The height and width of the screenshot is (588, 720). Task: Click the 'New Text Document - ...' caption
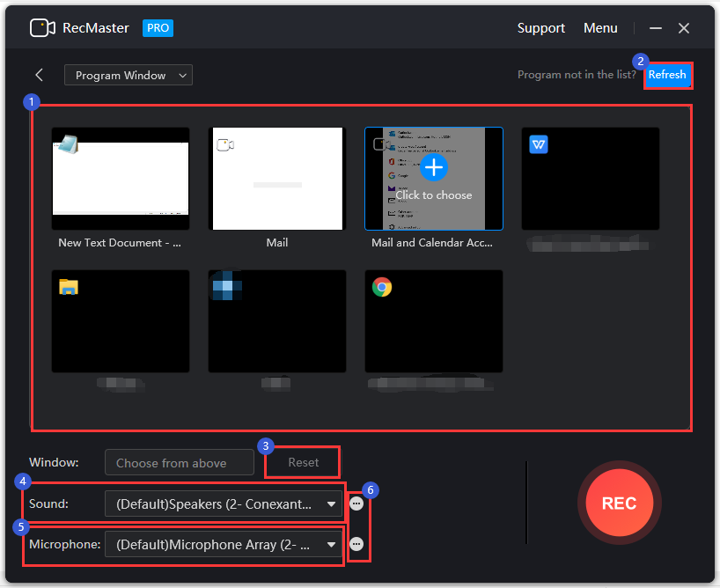(120, 243)
